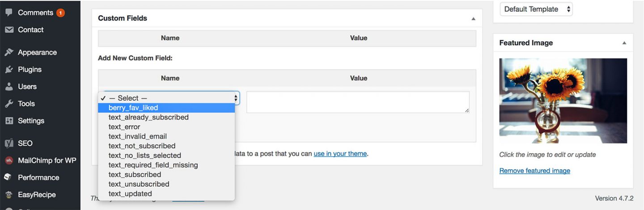The image size is (644, 210).
Task: Follow the 'use in your theme' link
Action: coord(340,154)
